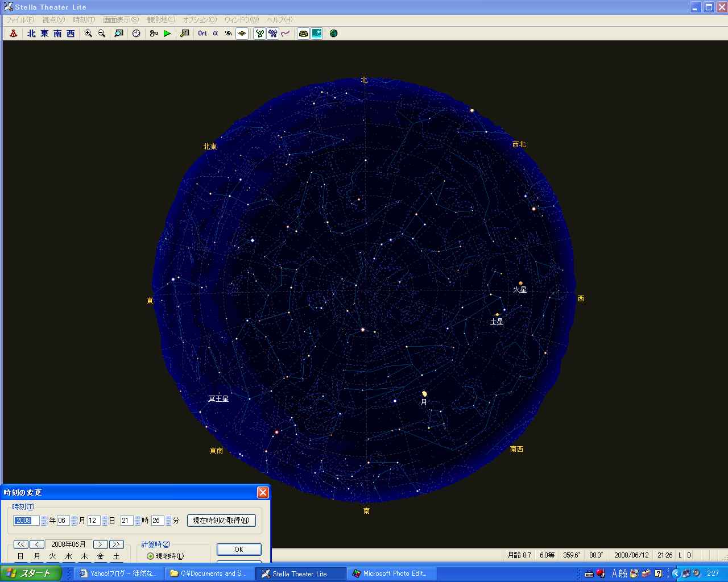Click the hour field showing 21

point(127,521)
